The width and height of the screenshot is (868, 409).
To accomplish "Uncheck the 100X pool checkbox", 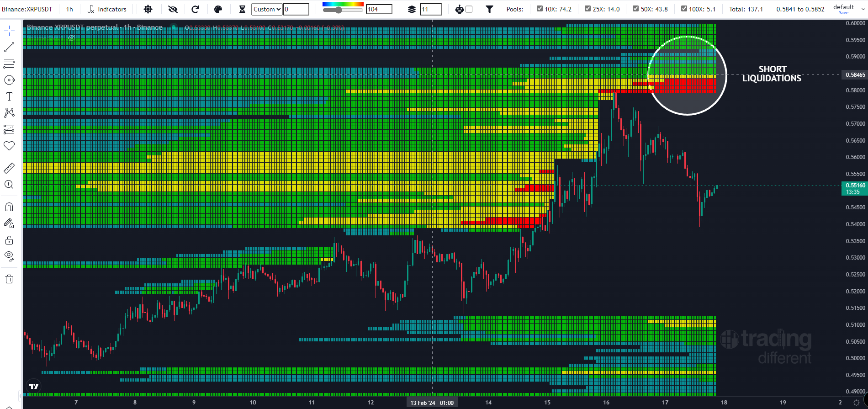I will (x=684, y=9).
